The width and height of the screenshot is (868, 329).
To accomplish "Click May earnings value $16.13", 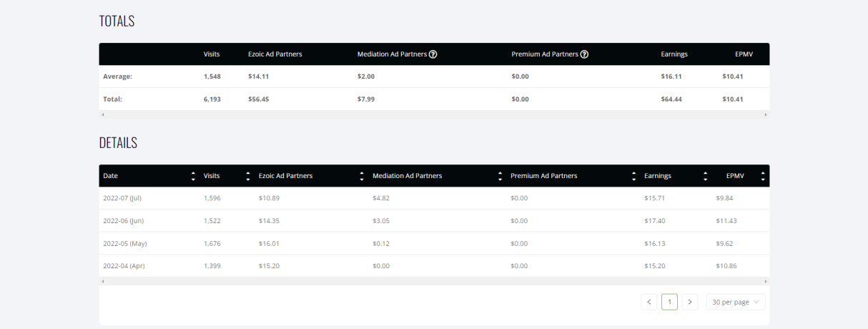I will coord(654,243).
